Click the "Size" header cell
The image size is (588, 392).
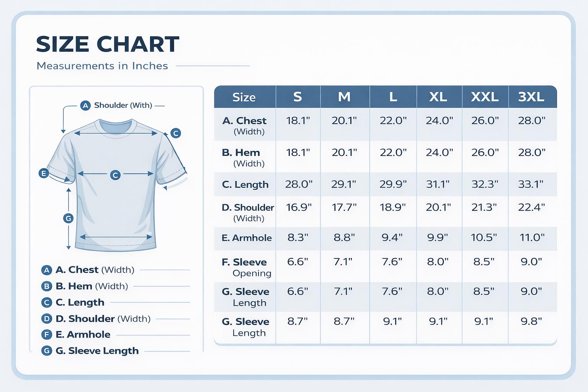point(244,97)
